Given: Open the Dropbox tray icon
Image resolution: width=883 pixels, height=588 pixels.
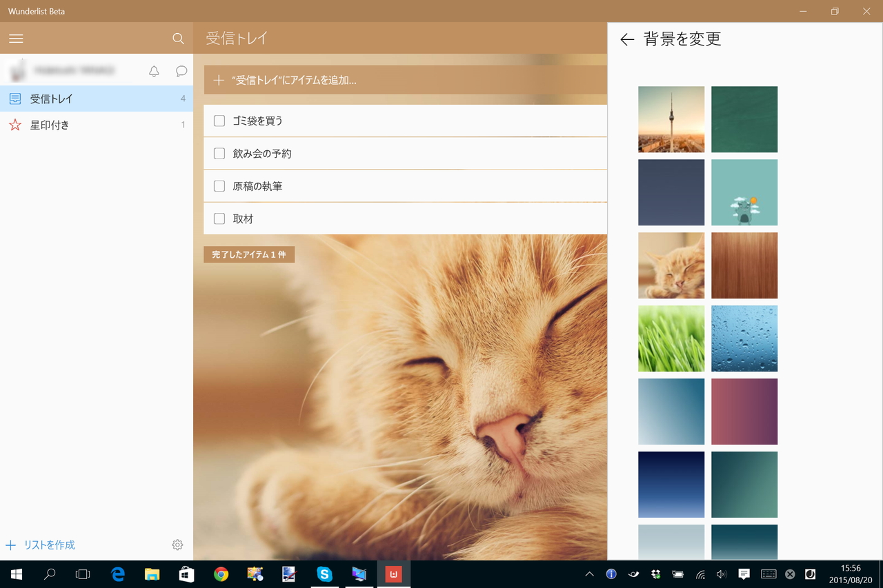Looking at the screenshot, I should tap(655, 574).
